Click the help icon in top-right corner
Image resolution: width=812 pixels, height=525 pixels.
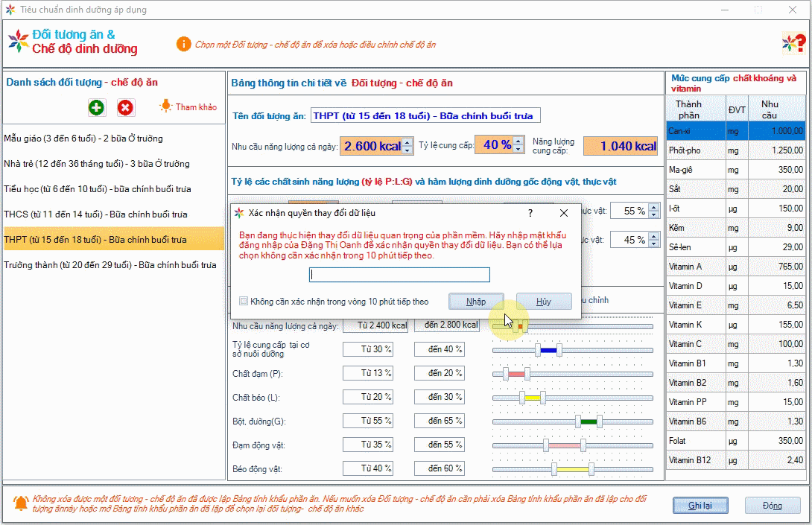(x=793, y=43)
